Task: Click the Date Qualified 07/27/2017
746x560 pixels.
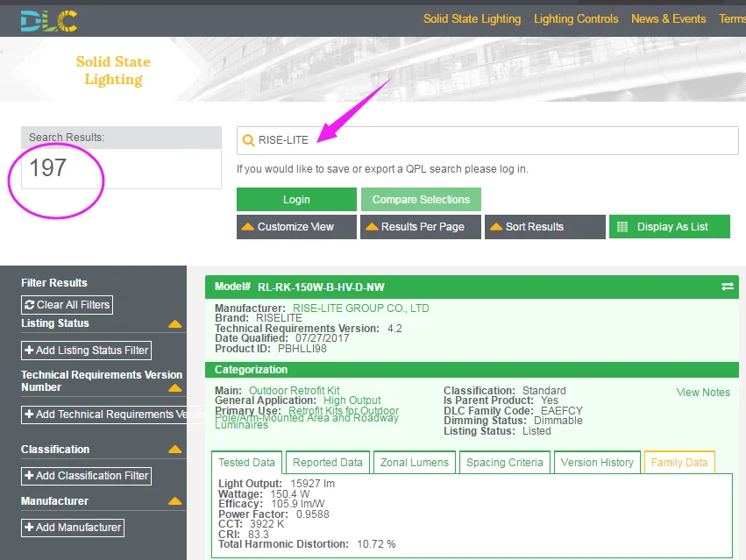Action: [322, 338]
